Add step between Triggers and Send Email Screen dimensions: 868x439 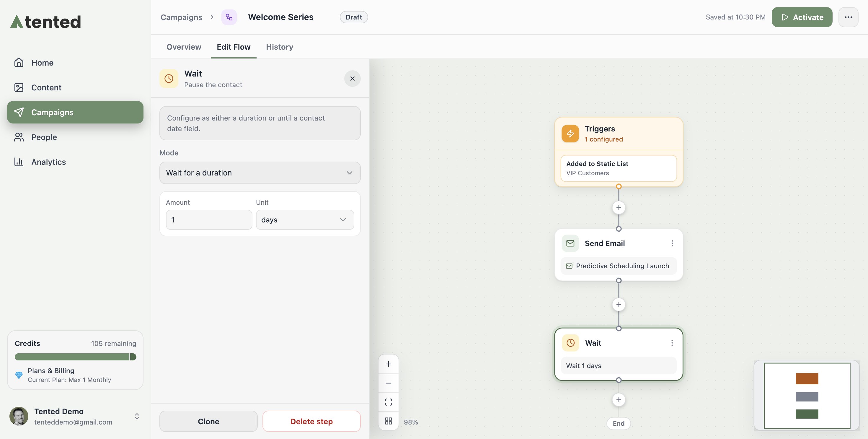click(x=619, y=208)
